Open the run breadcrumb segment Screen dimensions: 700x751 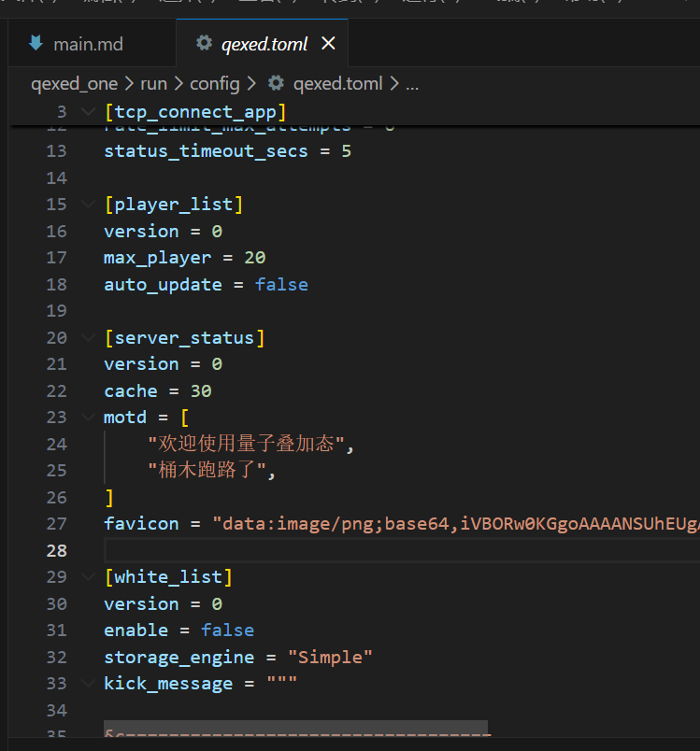153,84
